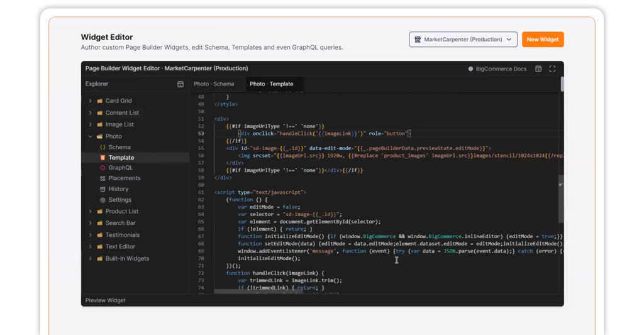This screenshot has height=335, width=644.
Task: Select the Testimonials widget label
Action: click(x=123, y=235)
